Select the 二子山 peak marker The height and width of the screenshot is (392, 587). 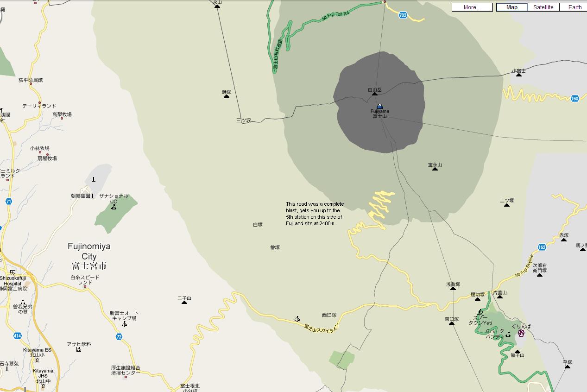pyautogui.click(x=184, y=303)
